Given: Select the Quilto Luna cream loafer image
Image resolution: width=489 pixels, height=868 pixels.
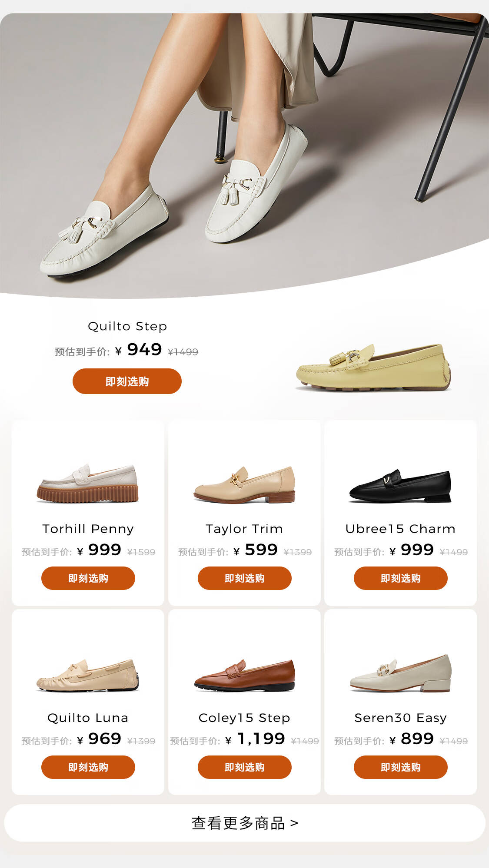Looking at the screenshot, I should [x=88, y=675].
